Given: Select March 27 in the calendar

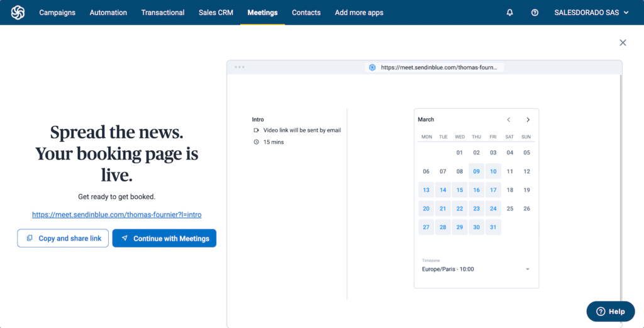Looking at the screenshot, I should click(426, 227).
